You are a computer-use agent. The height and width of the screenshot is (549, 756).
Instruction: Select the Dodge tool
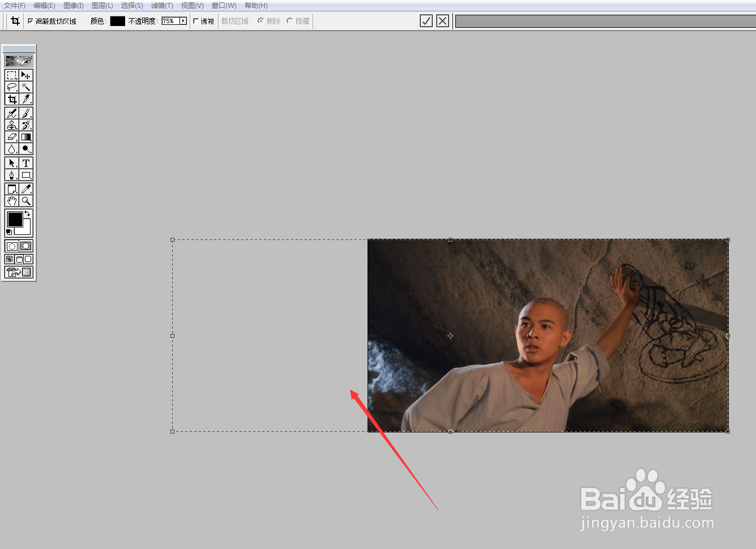[x=26, y=149]
